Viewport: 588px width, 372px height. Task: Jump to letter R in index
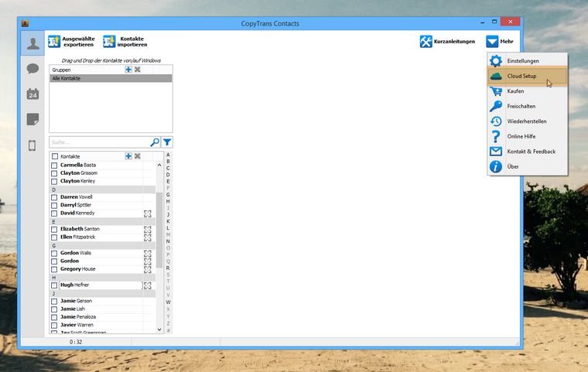(x=168, y=268)
